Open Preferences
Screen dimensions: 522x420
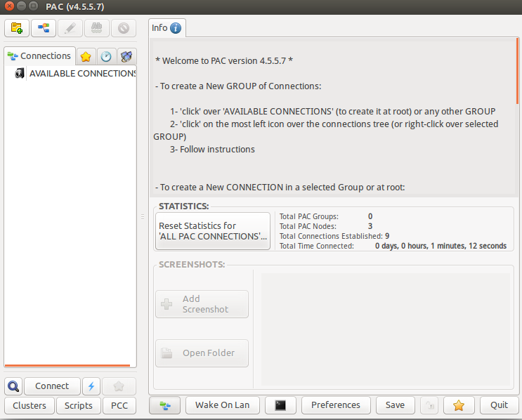pyautogui.click(x=336, y=405)
